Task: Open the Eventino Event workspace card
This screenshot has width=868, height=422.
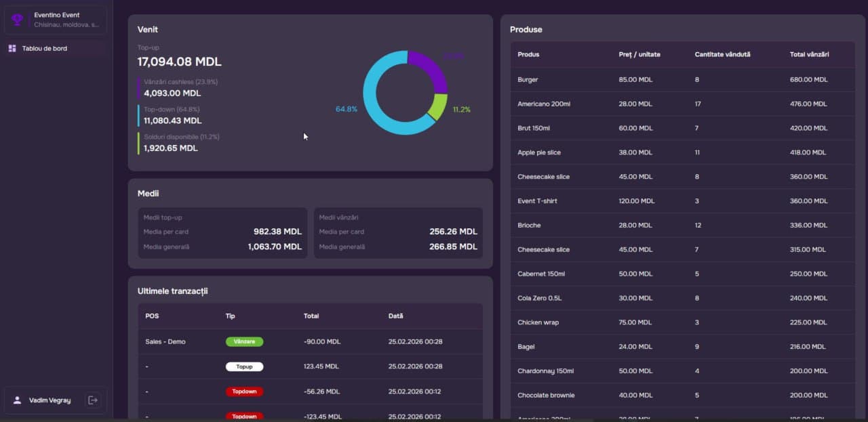Action: tap(54, 19)
